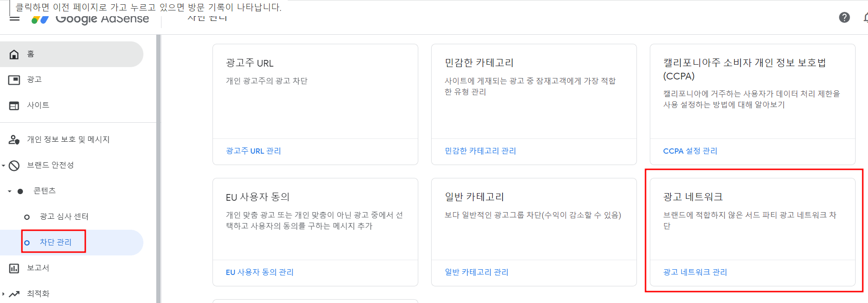The height and width of the screenshot is (303, 868).
Task: Select the 광고 (Ads) sidebar icon
Action: pos(14,79)
